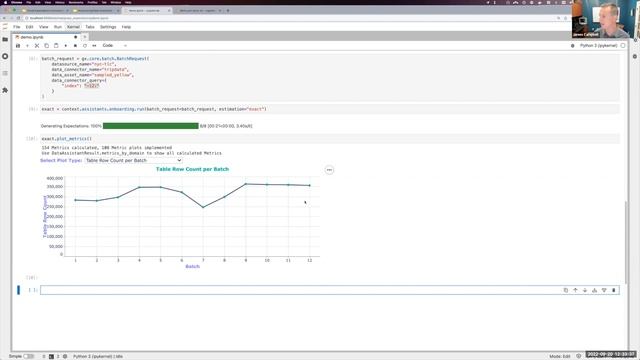This screenshot has width=640, height=360.
Task: Click Python 3 (ipykernel) | Idle in status bar
Action: [98, 356]
